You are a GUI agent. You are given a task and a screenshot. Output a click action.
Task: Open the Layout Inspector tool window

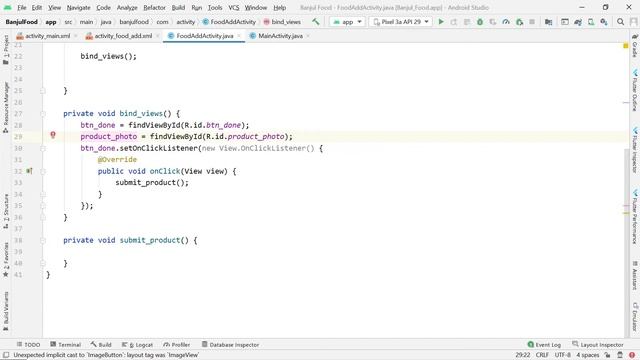598,344
